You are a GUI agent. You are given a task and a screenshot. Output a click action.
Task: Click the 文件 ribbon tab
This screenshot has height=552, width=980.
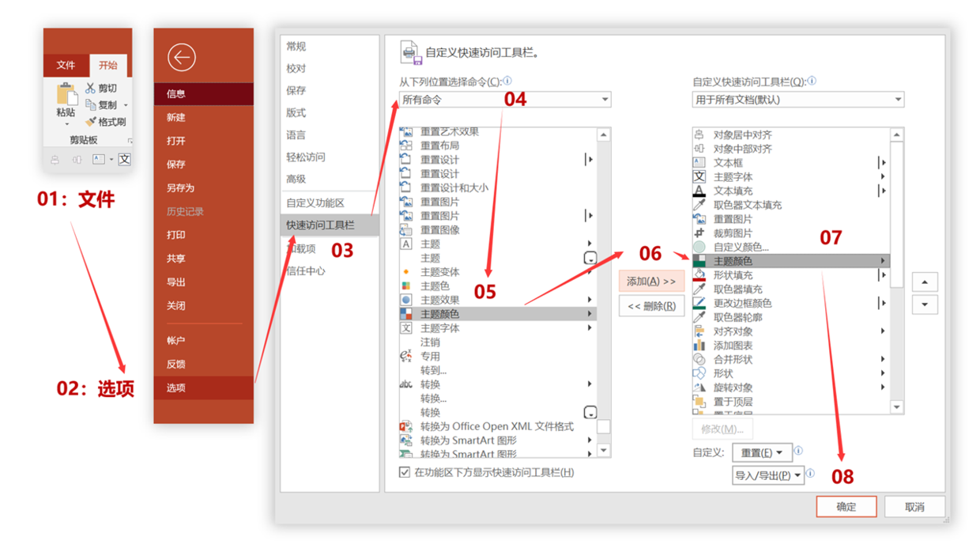point(66,66)
